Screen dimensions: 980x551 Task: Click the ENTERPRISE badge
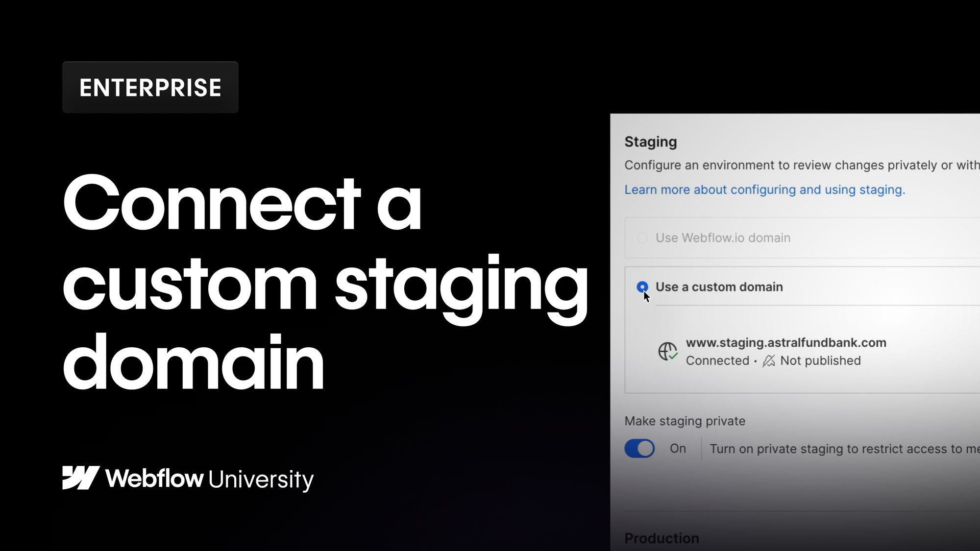[150, 87]
